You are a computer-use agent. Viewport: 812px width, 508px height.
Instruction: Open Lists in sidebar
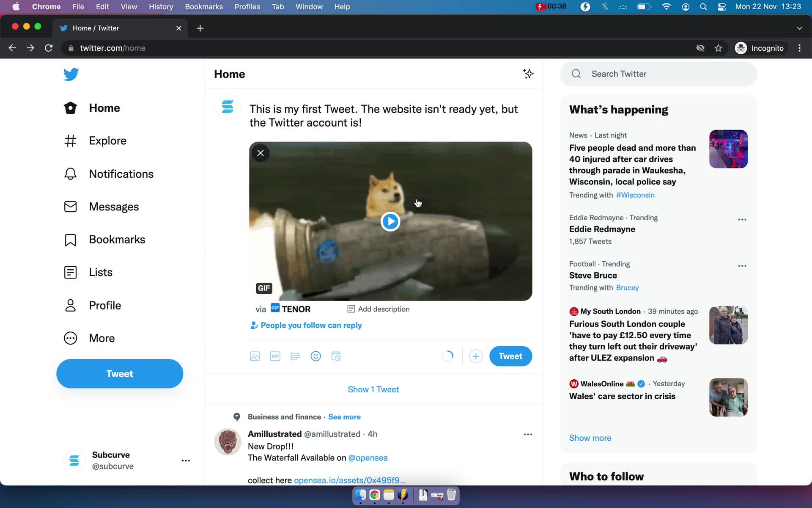coord(88,272)
